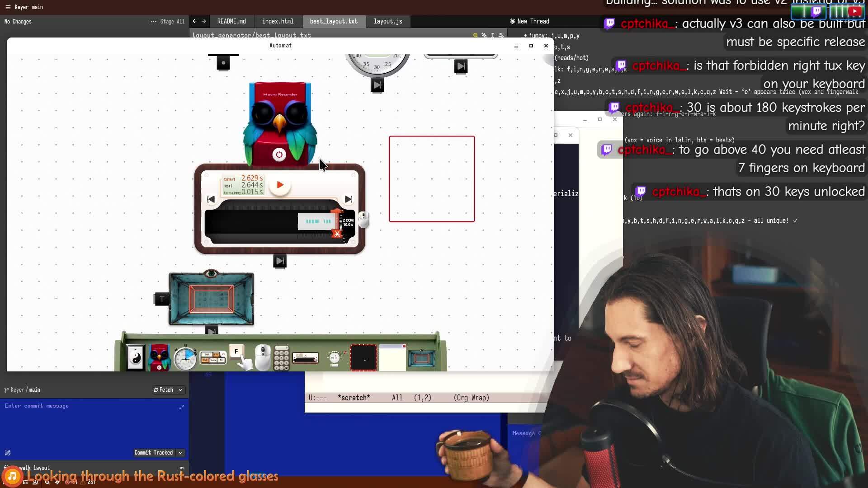868x488 pixels.
Task: Open the README.md tab
Action: [231, 21]
